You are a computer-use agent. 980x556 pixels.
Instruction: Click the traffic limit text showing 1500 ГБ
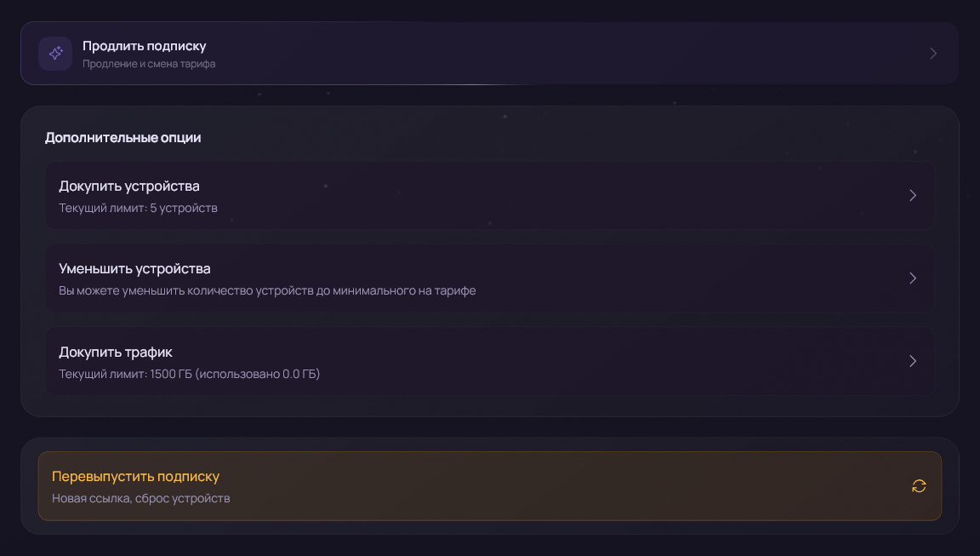[190, 374]
